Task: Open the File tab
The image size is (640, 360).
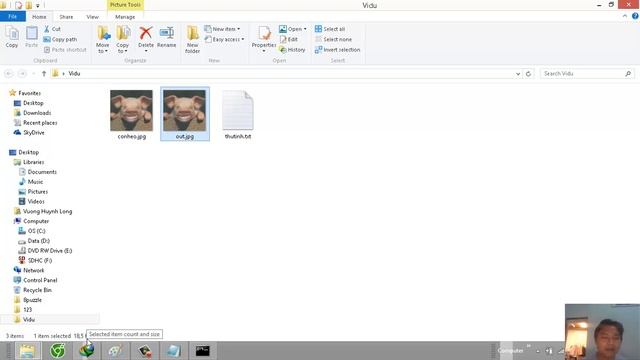Action: click(x=13, y=17)
